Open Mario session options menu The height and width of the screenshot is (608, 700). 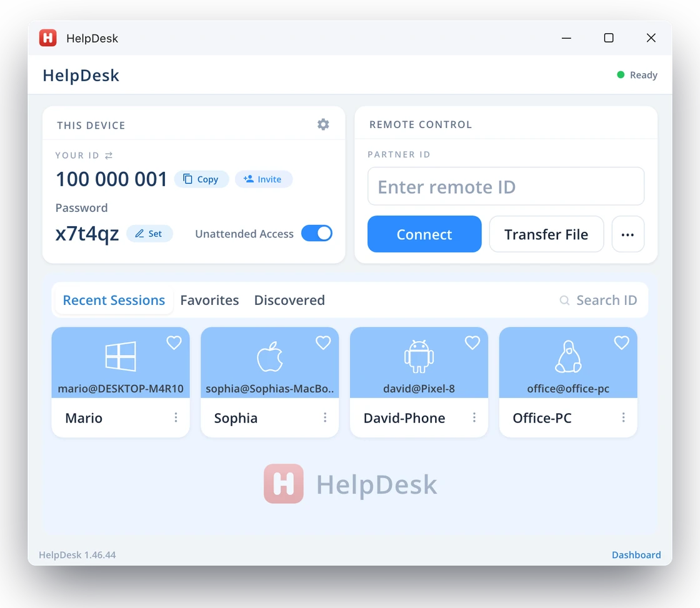pyautogui.click(x=176, y=417)
